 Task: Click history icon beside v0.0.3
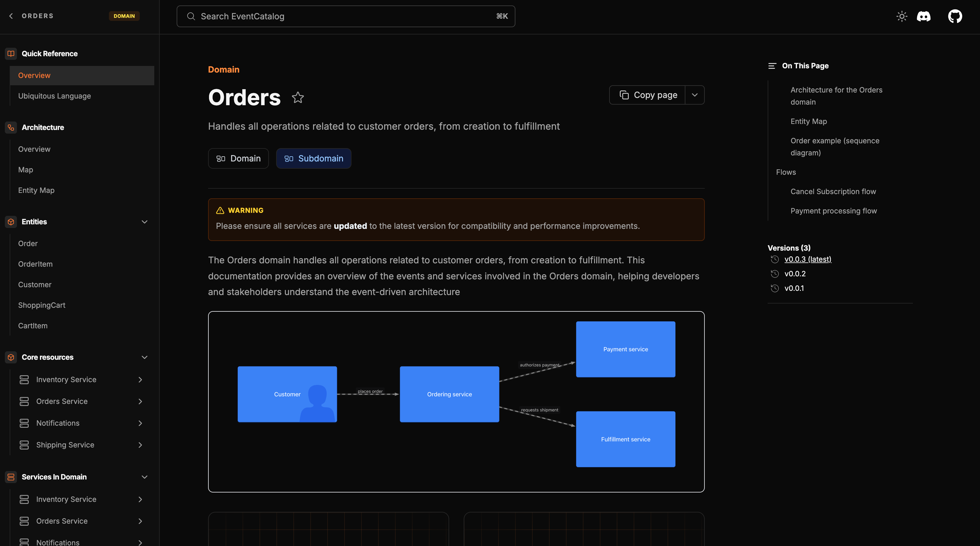(775, 259)
